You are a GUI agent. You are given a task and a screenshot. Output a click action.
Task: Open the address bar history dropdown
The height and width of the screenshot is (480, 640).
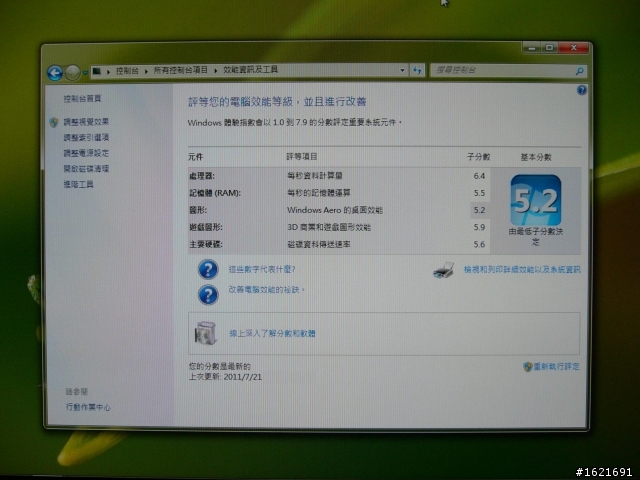[402, 70]
